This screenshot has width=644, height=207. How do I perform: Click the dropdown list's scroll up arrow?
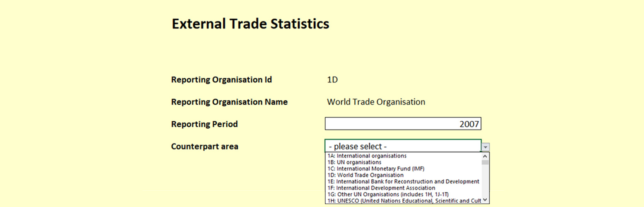coord(485,156)
